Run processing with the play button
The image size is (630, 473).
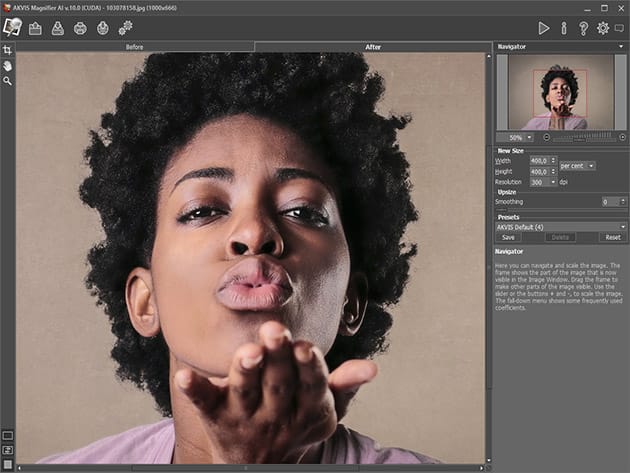[x=544, y=28]
